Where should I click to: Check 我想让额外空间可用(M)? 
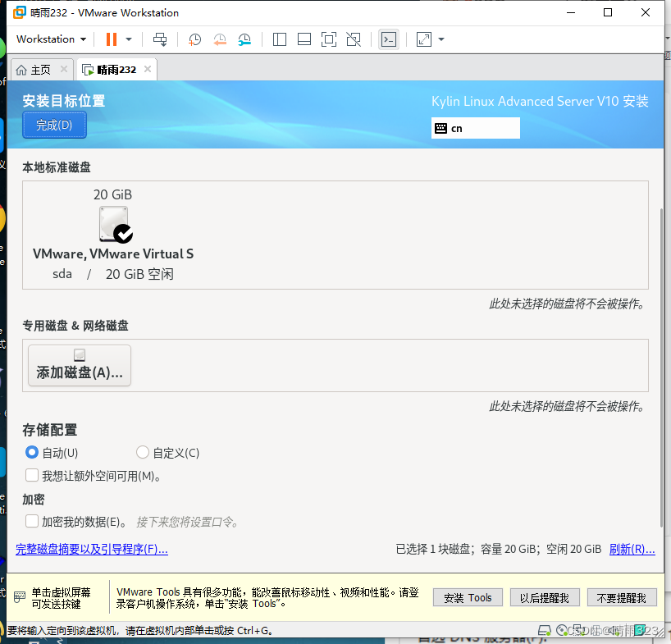(32, 475)
